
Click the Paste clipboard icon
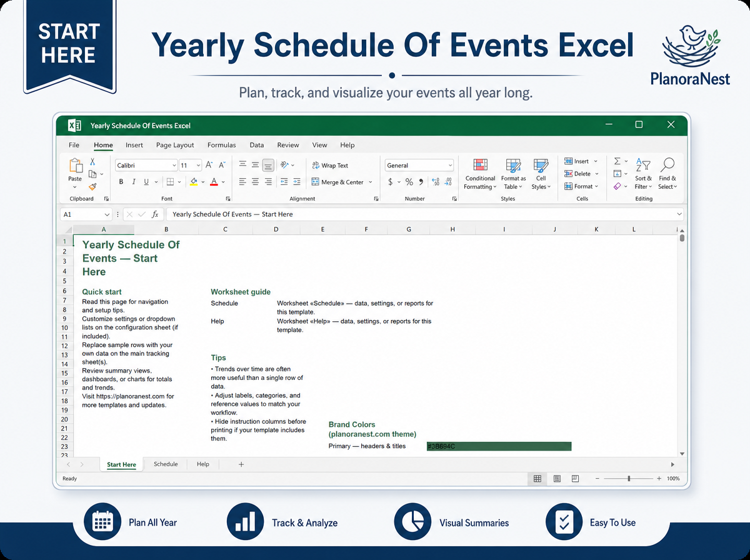[x=76, y=166]
